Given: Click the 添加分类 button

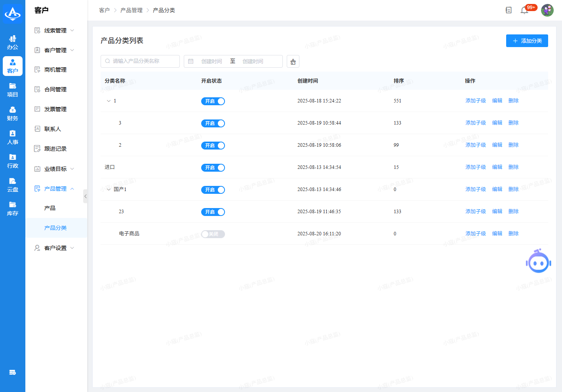Looking at the screenshot, I should [x=527, y=41].
